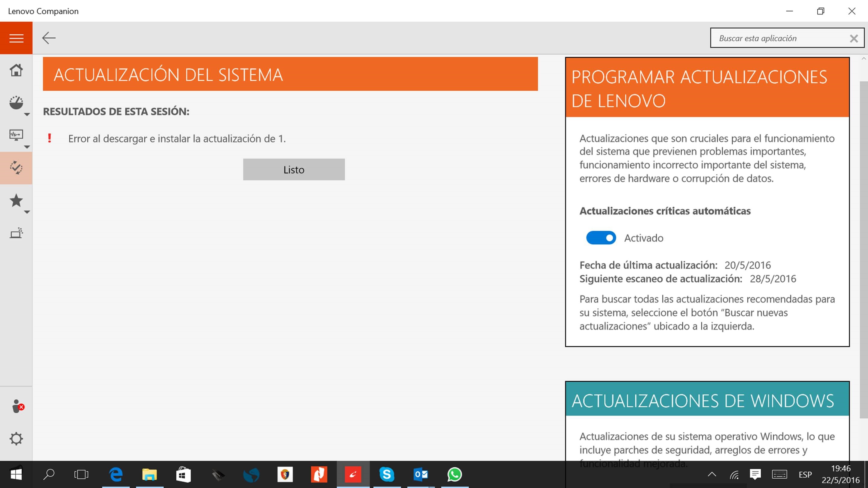Image resolution: width=868 pixels, height=488 pixels.
Task: Open Task View in the taskbar
Action: 81,474
